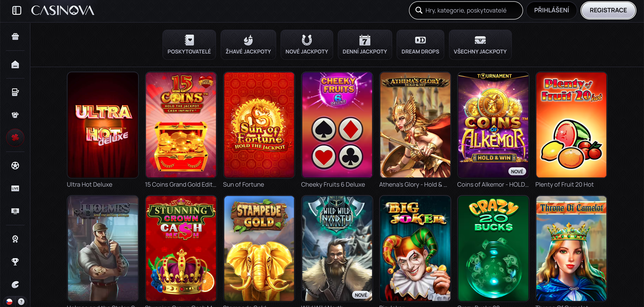
Task: Open the virtual sports screen icon
Action: point(15,211)
